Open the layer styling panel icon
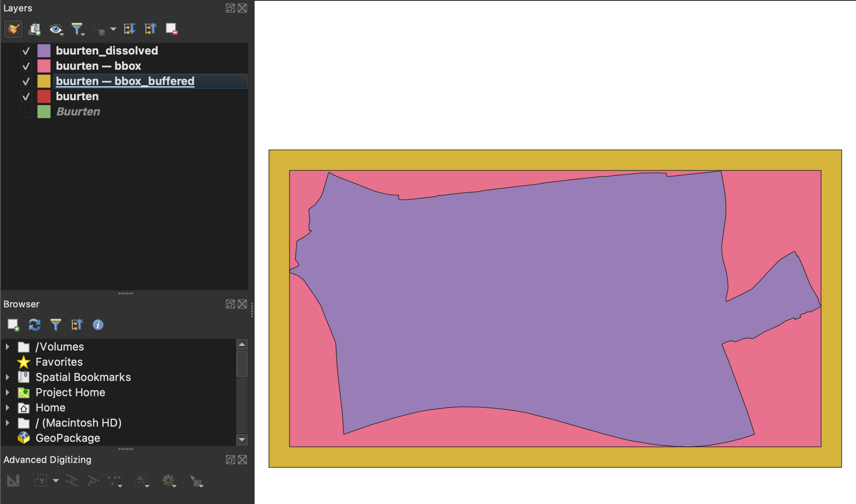The image size is (856, 504). (x=13, y=29)
